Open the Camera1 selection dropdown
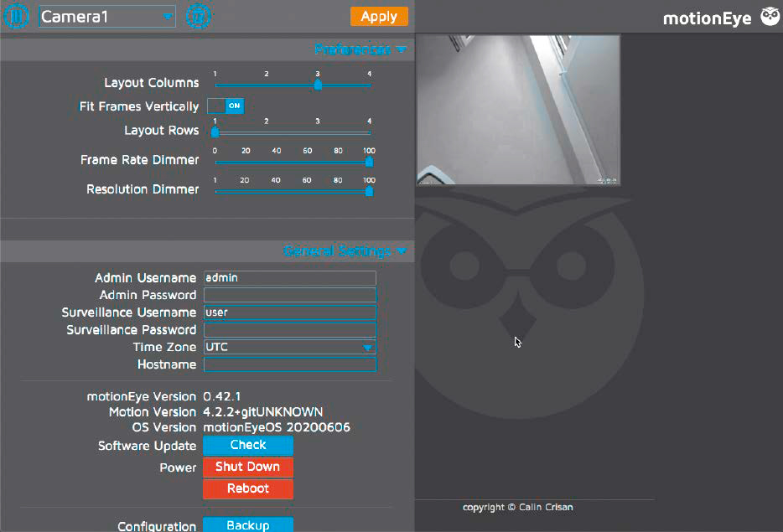The width and height of the screenshot is (783, 532). pyautogui.click(x=107, y=17)
